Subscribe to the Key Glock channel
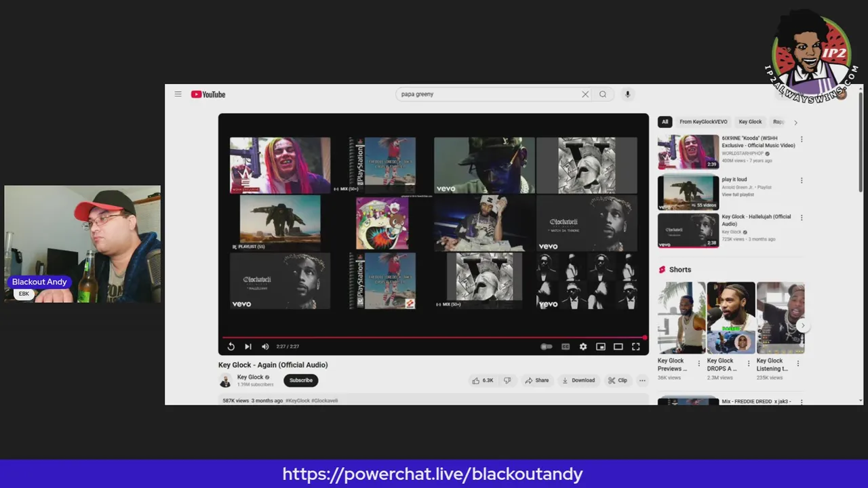The height and width of the screenshot is (488, 868). pyautogui.click(x=301, y=380)
